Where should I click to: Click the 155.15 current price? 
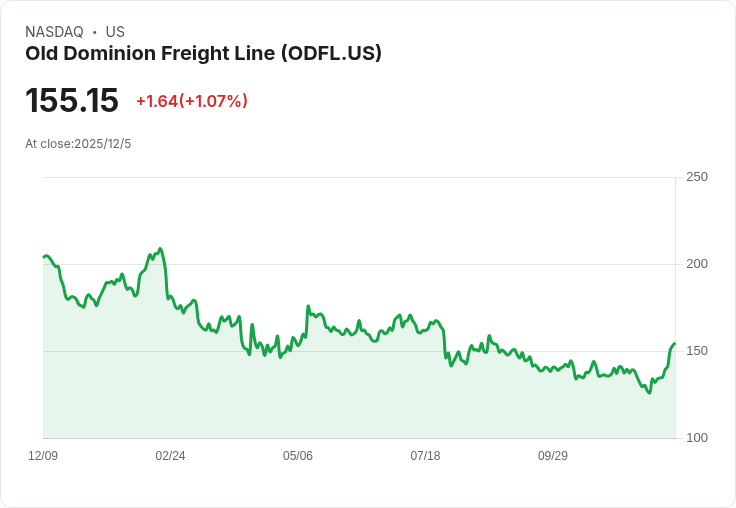click(x=72, y=100)
